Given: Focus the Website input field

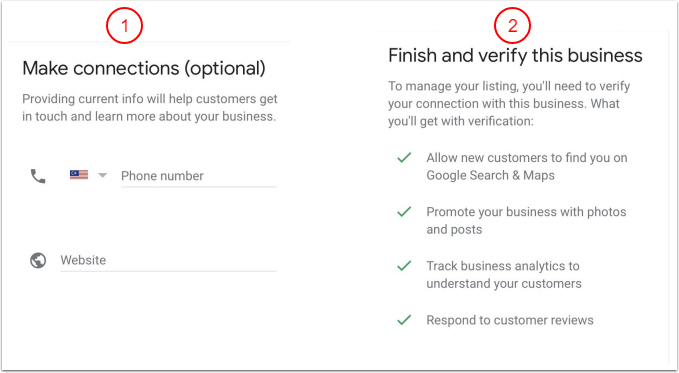Looking at the screenshot, I should click(168, 260).
